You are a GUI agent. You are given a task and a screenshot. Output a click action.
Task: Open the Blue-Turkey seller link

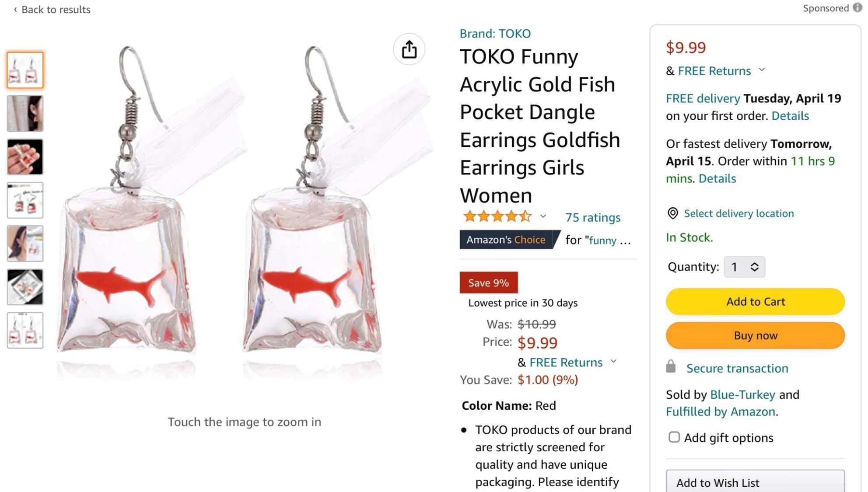tap(742, 394)
